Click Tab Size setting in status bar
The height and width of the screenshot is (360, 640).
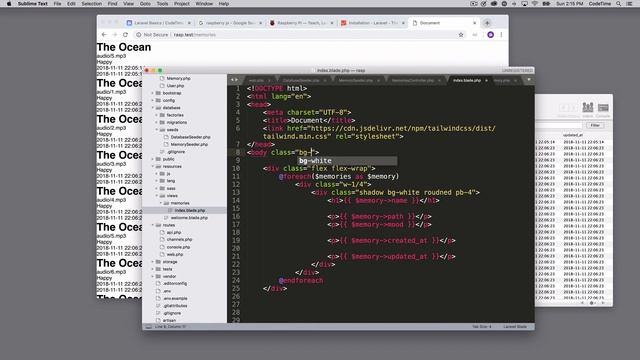(x=482, y=327)
